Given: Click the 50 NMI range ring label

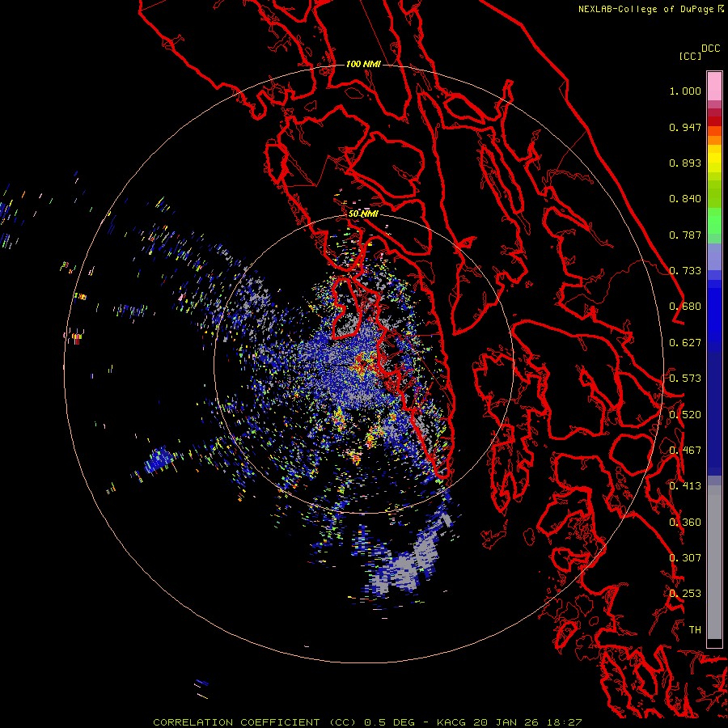Looking at the screenshot, I should coord(363,214).
